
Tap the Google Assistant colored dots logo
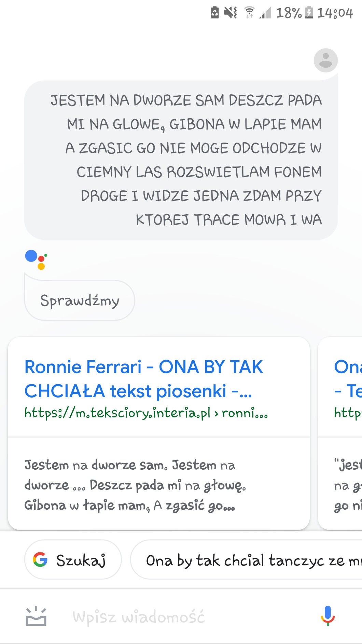tap(36, 259)
